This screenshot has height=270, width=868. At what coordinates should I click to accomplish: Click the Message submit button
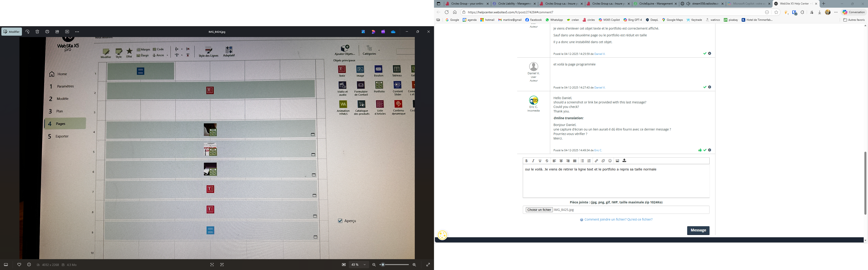click(698, 230)
